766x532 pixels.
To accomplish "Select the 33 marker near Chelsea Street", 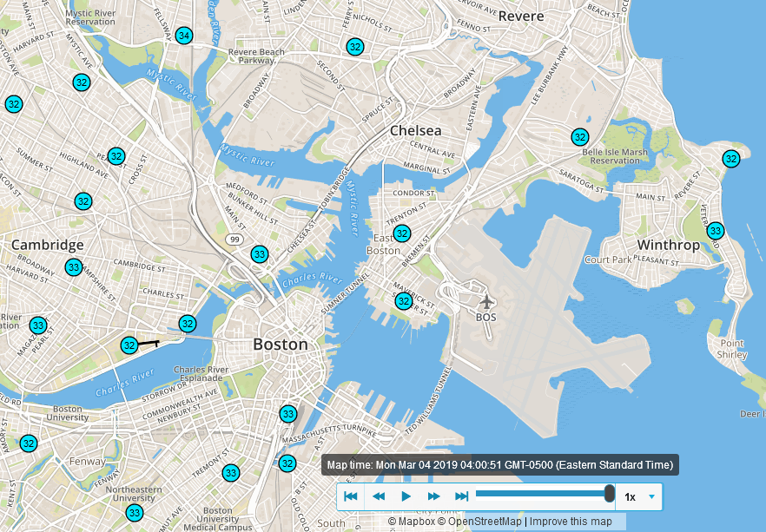I will pyautogui.click(x=259, y=254).
